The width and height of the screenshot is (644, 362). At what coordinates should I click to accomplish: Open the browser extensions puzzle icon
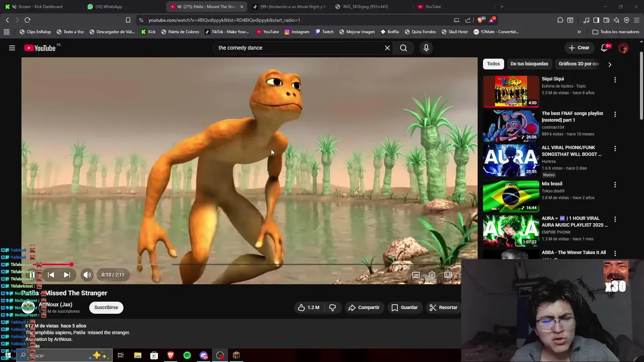pyautogui.click(x=560, y=20)
